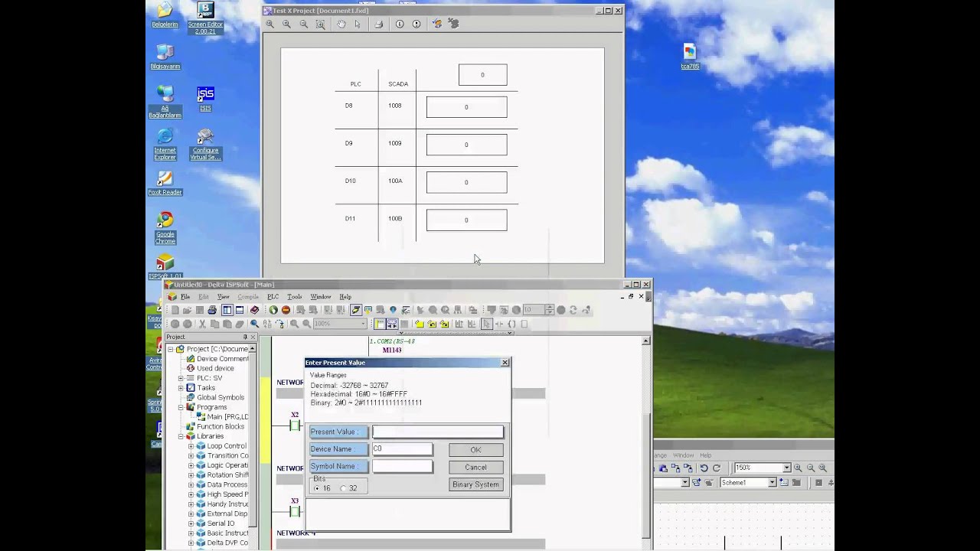Click the Redo icon in the bottom-right window
The height and width of the screenshot is (551, 980).
(717, 468)
